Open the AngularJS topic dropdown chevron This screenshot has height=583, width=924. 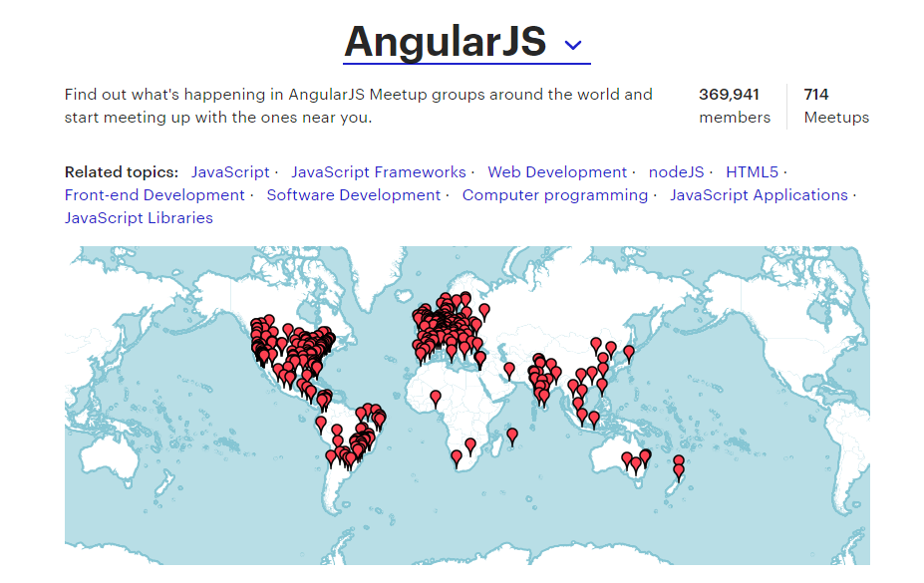click(x=573, y=45)
